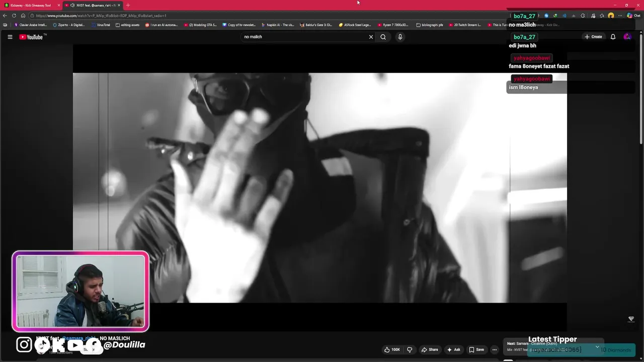Open bibliographi pfe bookmark folder

(x=430, y=25)
